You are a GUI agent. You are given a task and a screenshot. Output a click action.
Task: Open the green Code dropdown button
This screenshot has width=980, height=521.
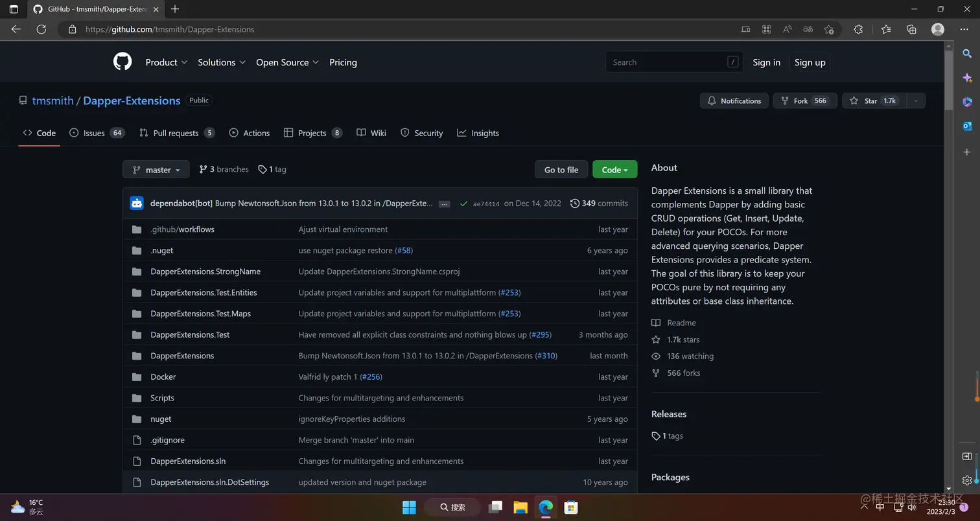[x=614, y=170]
